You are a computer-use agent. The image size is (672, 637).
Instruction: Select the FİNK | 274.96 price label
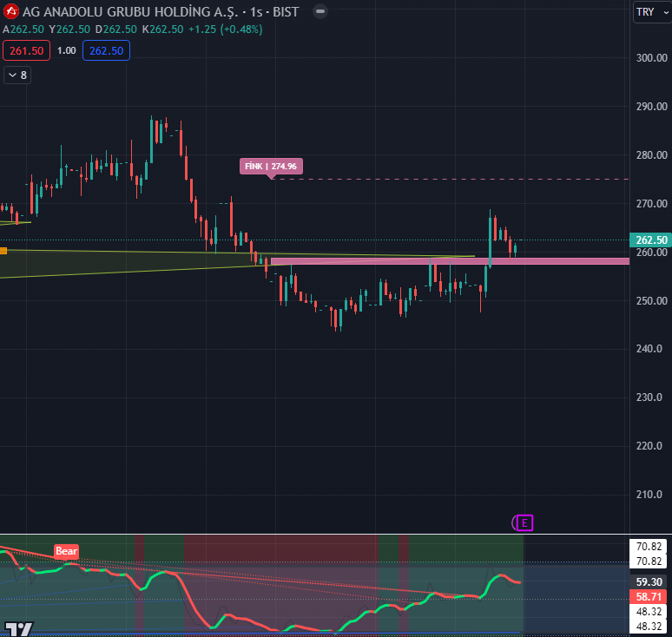tap(271, 167)
